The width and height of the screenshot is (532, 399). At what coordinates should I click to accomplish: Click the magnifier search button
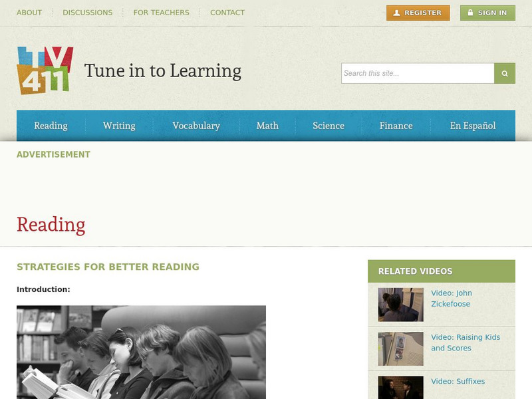505,73
